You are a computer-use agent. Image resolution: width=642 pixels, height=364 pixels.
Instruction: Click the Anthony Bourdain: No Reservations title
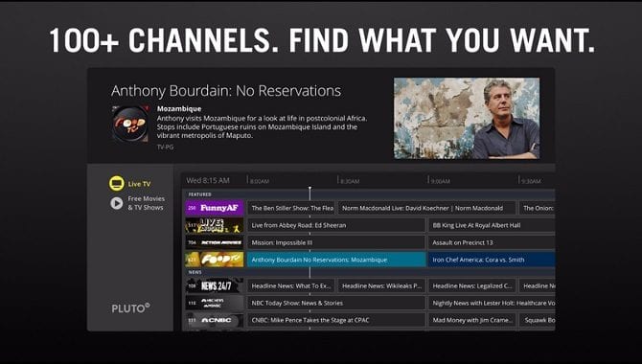point(226,91)
